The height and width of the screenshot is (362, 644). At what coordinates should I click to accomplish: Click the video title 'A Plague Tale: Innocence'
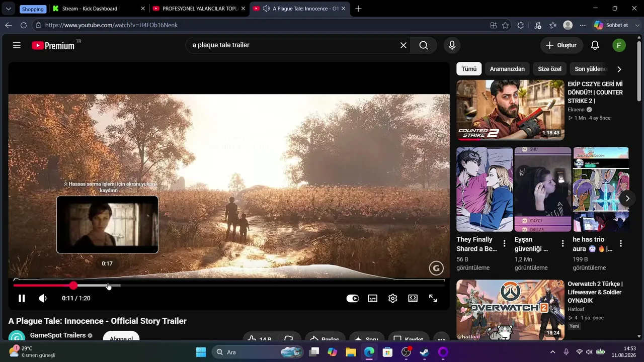pos(98,321)
